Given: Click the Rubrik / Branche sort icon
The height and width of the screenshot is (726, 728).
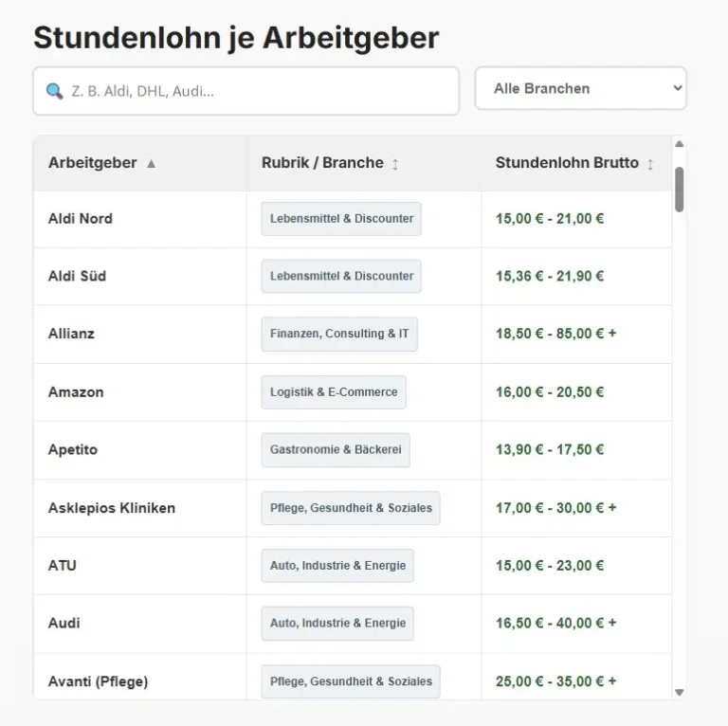Looking at the screenshot, I should pos(395,164).
